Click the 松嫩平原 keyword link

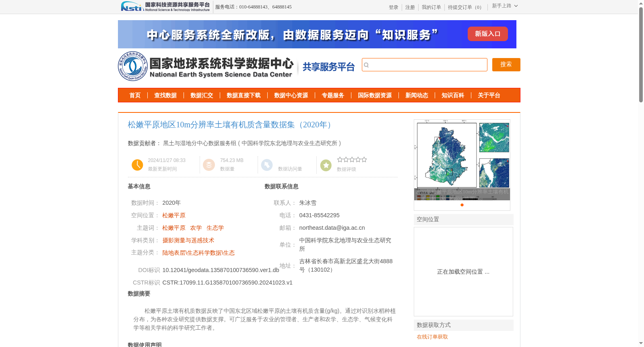[174, 228]
